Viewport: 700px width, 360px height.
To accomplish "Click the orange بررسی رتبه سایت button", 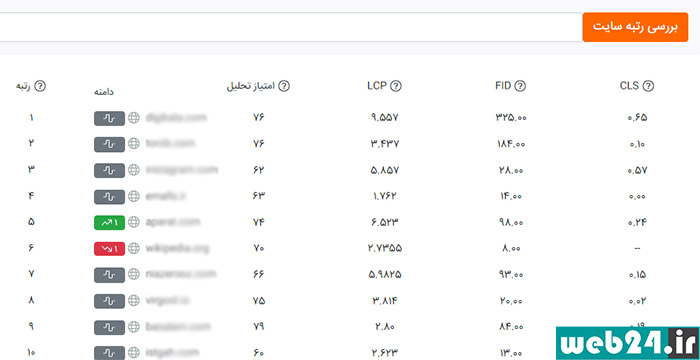I will pyautogui.click(x=635, y=27).
